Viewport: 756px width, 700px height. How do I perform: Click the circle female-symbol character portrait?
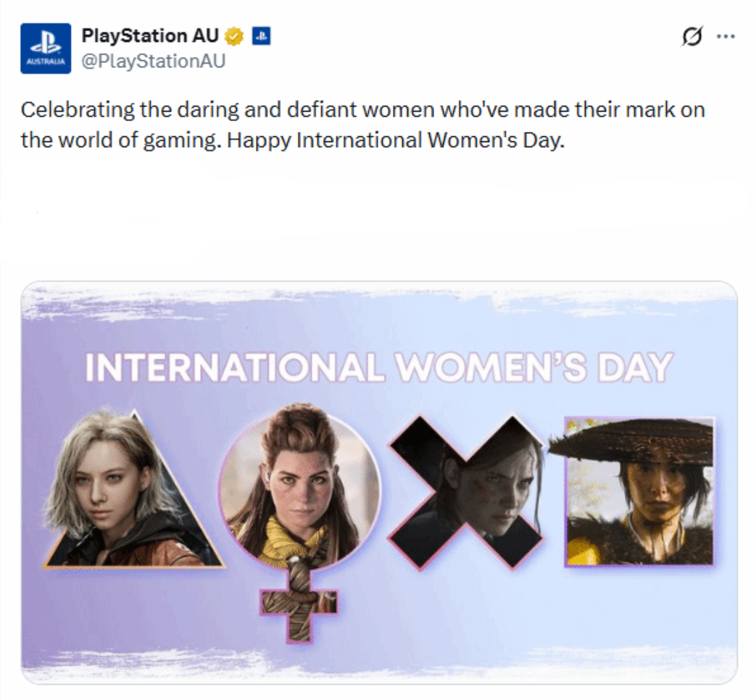click(x=300, y=522)
